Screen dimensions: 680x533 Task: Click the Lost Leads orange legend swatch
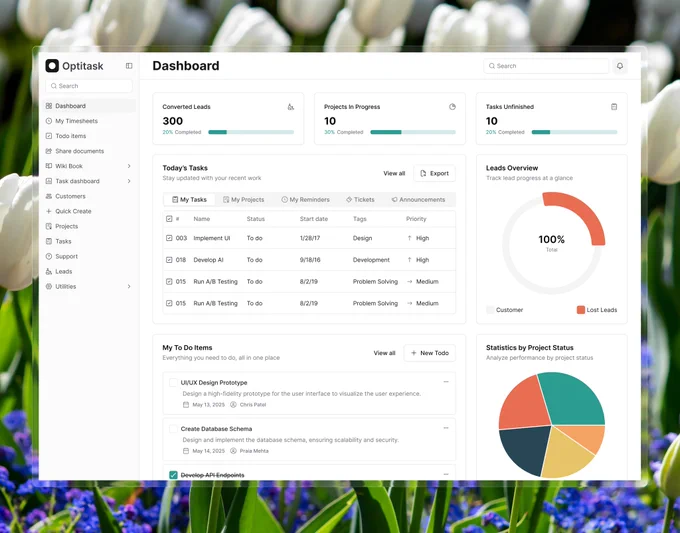click(581, 310)
